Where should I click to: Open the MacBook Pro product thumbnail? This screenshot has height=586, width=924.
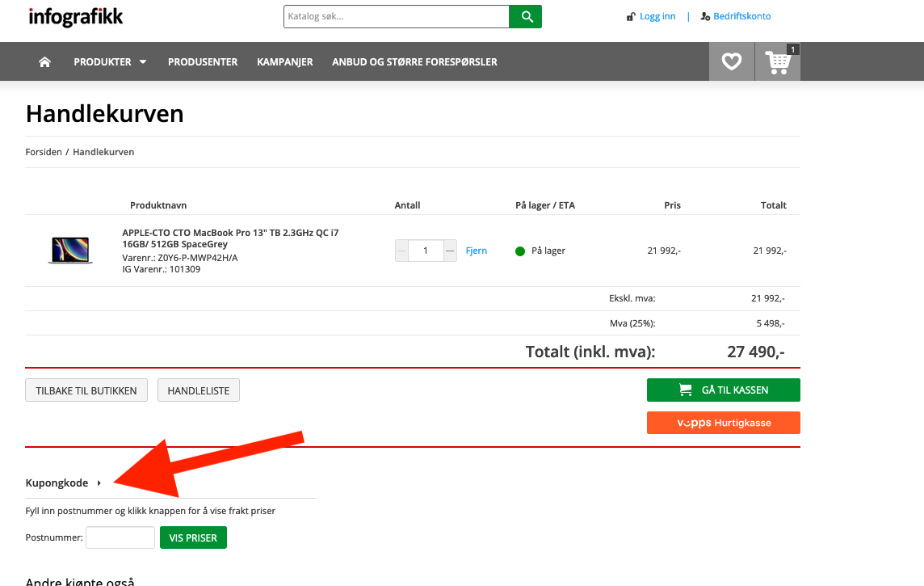coord(70,250)
